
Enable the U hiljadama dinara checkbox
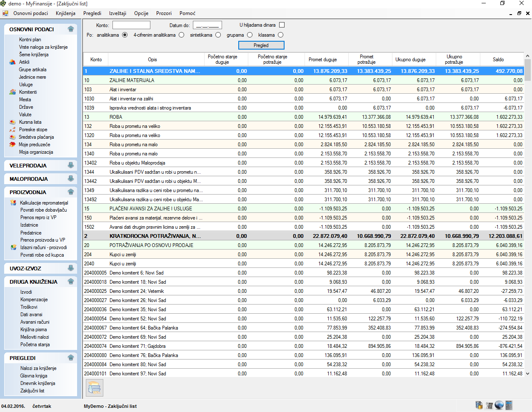[x=282, y=25]
